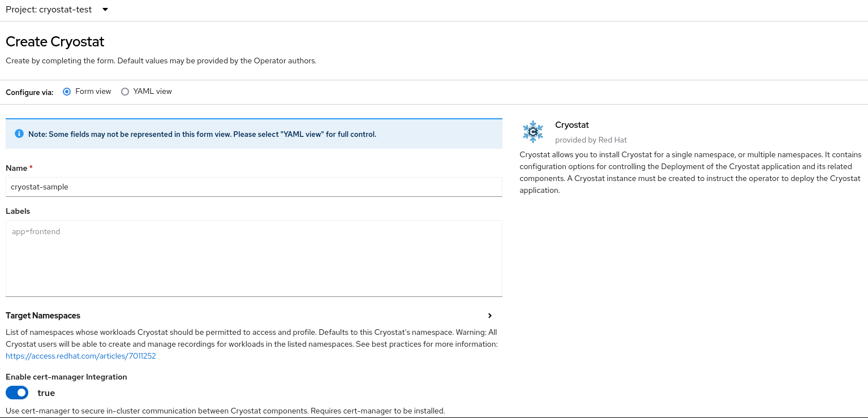Click the 'Enable cert-manager Integration' label
Image resolution: width=868 pixels, height=418 pixels.
click(x=66, y=377)
